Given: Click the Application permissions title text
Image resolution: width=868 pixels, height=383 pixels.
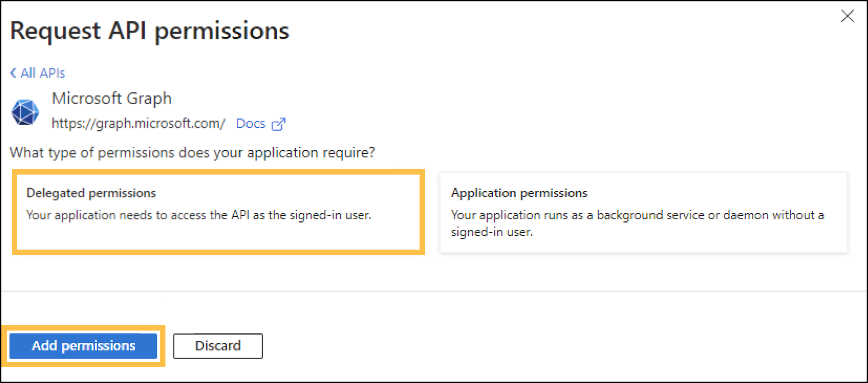Looking at the screenshot, I should (519, 193).
